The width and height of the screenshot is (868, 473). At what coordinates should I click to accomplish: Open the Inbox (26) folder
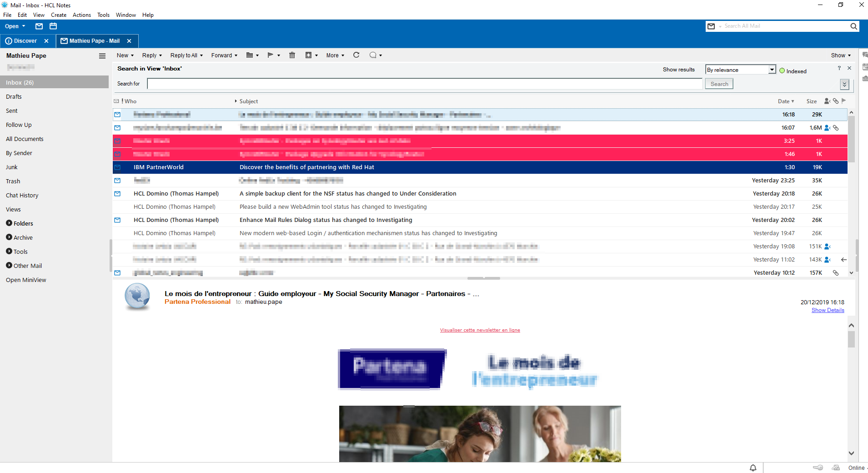point(54,82)
